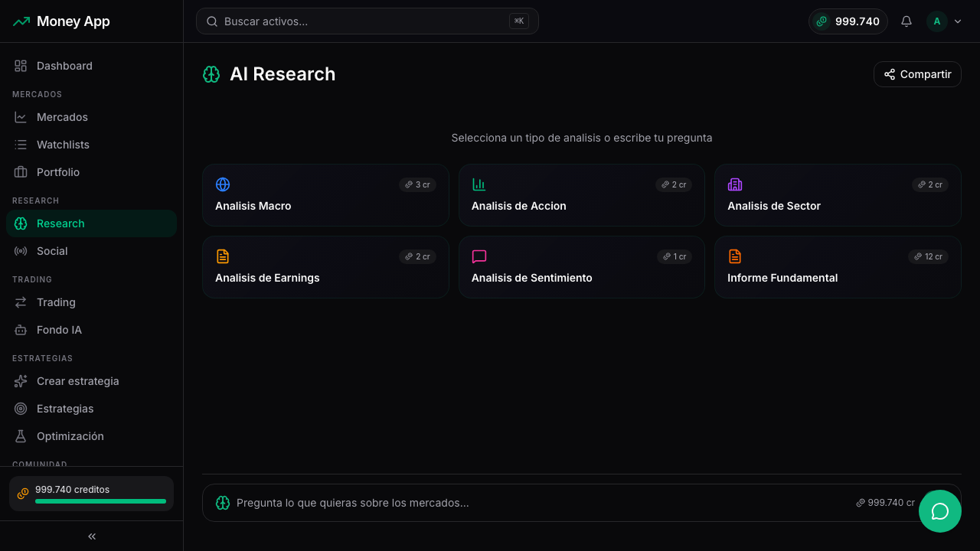Click the Social broadcast icon
980x551 pixels.
[x=21, y=251]
